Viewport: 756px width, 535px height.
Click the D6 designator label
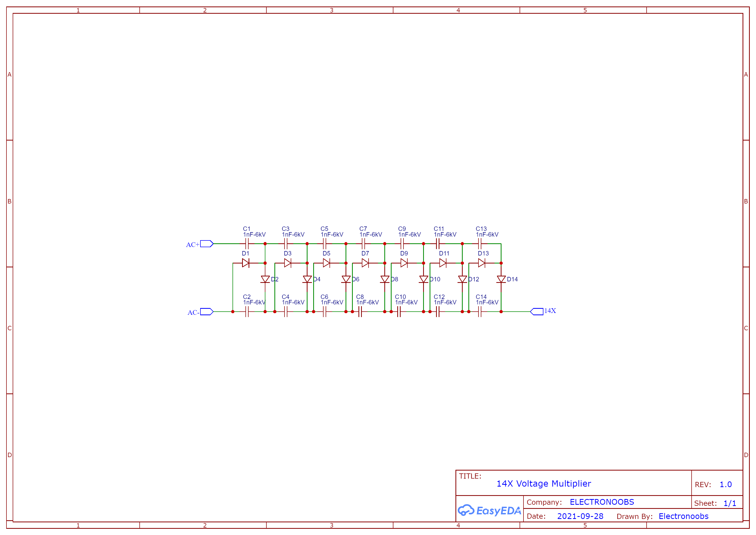pos(356,279)
